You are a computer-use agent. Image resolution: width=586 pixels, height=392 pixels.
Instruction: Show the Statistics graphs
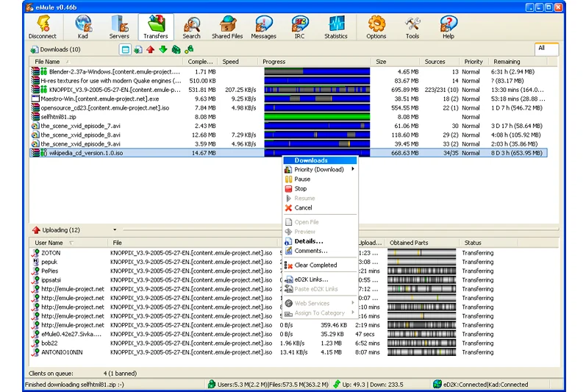(335, 27)
